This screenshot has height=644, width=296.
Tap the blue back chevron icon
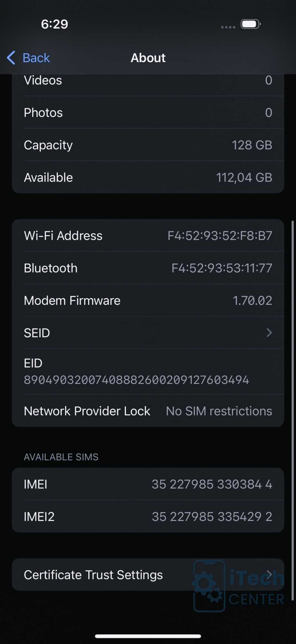pyautogui.click(x=11, y=58)
